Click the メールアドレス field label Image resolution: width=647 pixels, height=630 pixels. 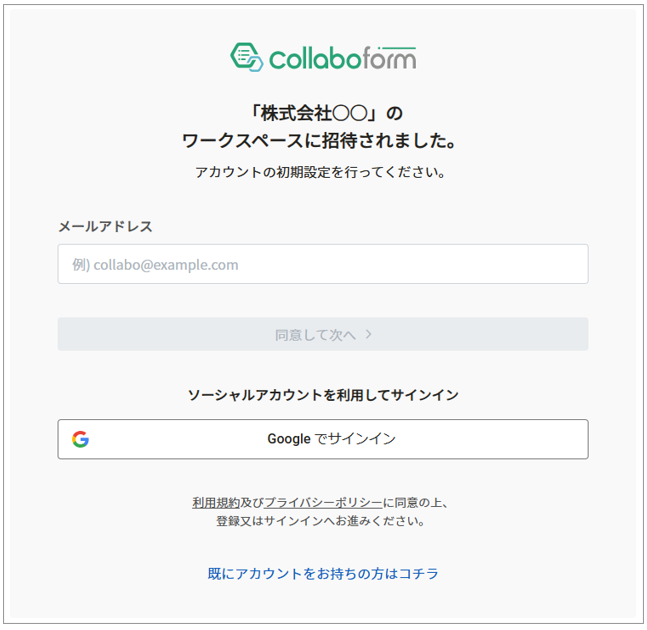(105, 227)
